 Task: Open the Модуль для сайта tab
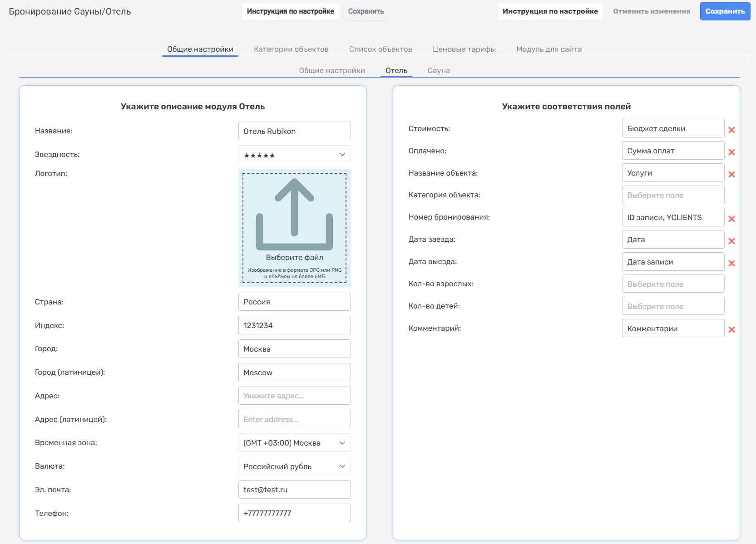pos(549,49)
